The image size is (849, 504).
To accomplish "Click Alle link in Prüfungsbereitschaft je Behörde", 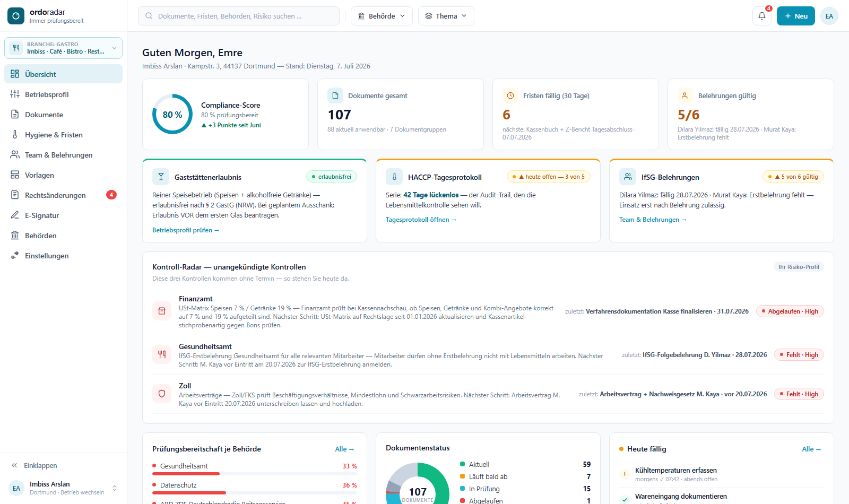I will [345, 449].
